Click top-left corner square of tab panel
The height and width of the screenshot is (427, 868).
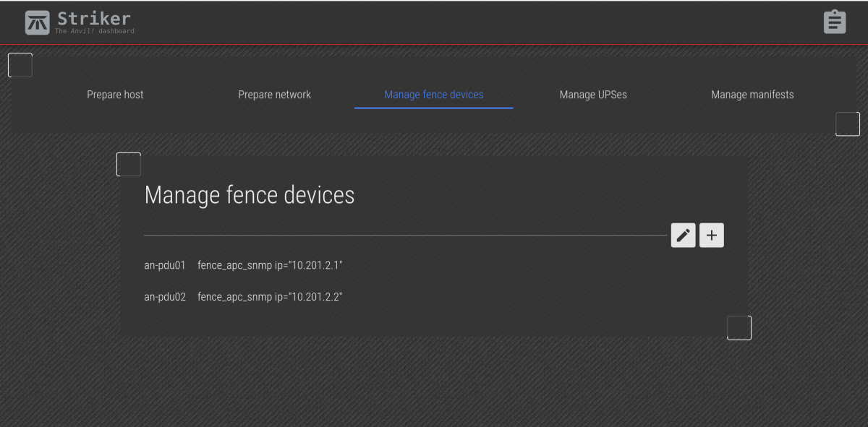(x=20, y=65)
